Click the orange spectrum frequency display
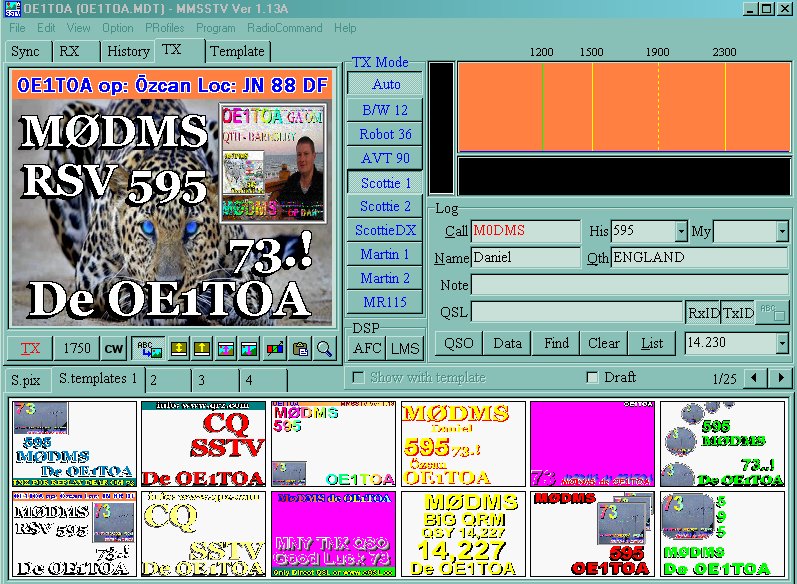The image size is (797, 584). (622, 106)
